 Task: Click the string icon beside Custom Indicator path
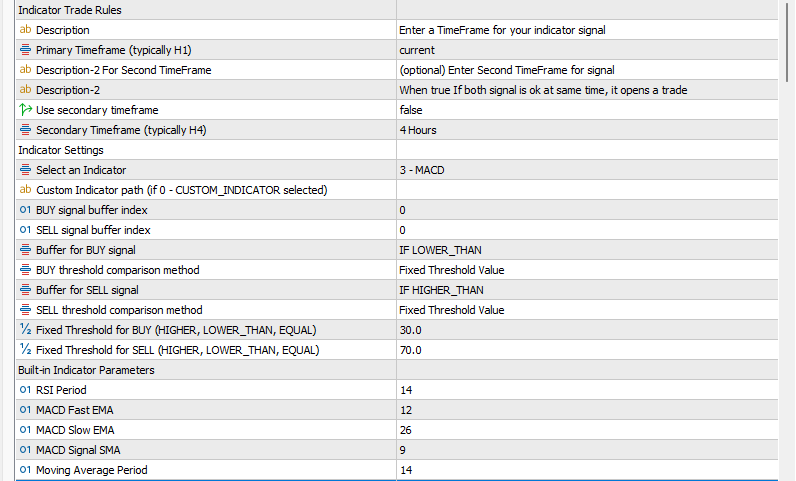tap(26, 190)
